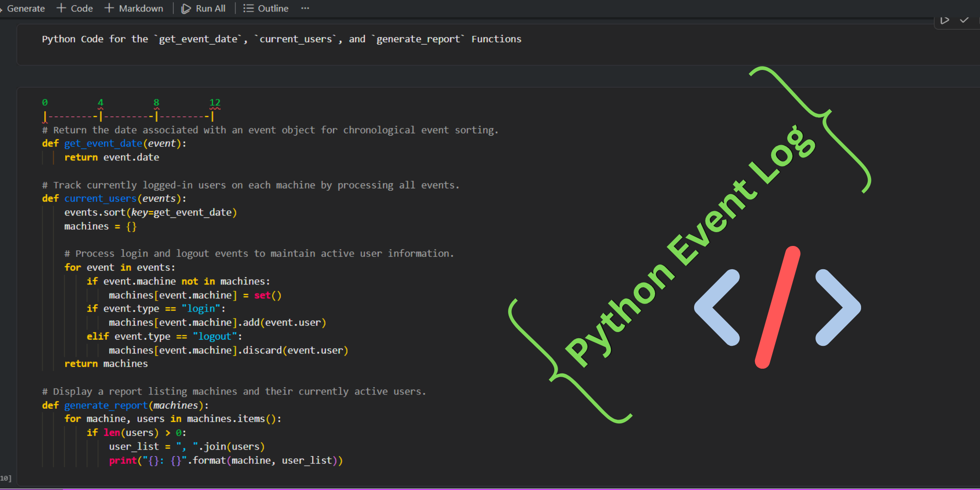Open the more actions ellipsis menu
This screenshot has width=980, height=490.
pyautogui.click(x=305, y=9)
